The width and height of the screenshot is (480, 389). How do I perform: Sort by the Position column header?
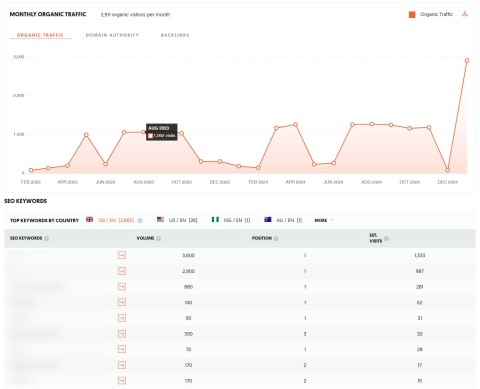tap(262, 238)
